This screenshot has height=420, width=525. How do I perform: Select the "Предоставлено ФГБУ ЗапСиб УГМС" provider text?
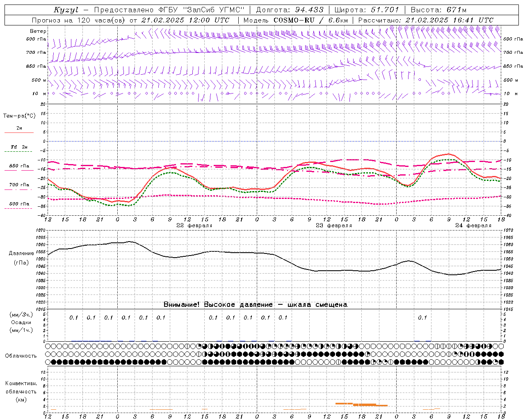pos(169,10)
